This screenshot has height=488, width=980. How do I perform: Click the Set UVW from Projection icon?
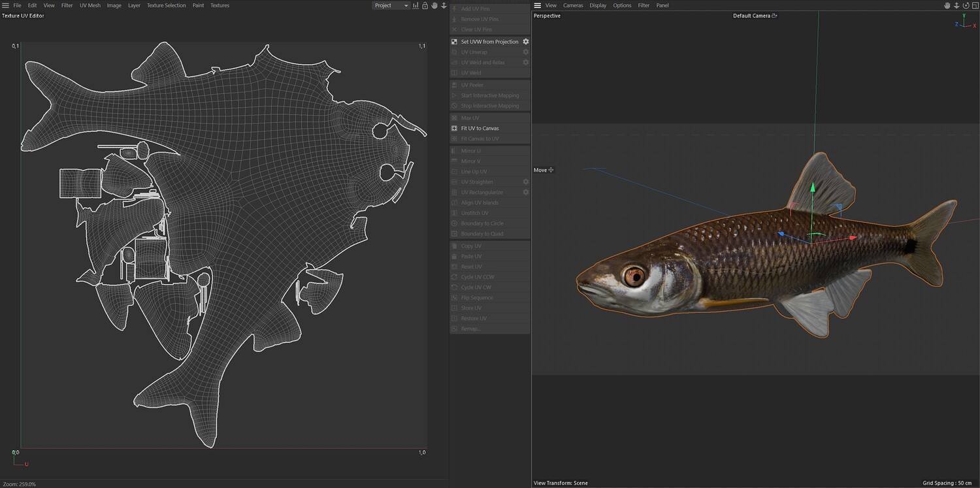coord(454,42)
